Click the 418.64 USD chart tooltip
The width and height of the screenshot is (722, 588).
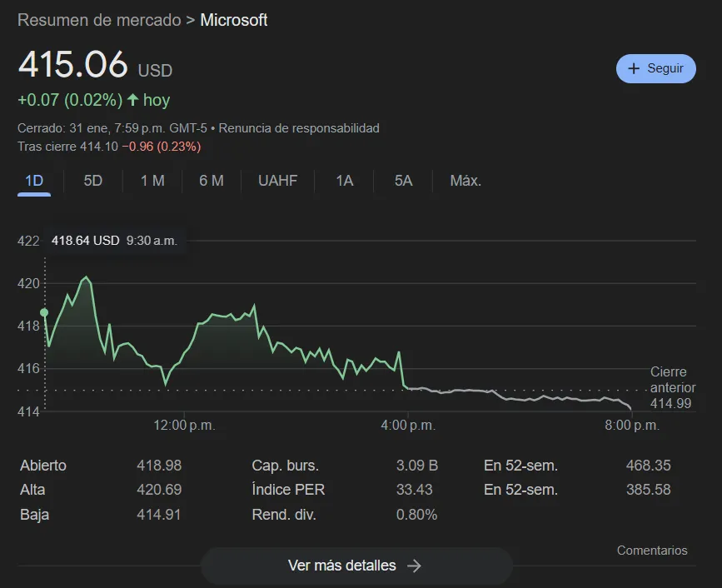coord(114,241)
